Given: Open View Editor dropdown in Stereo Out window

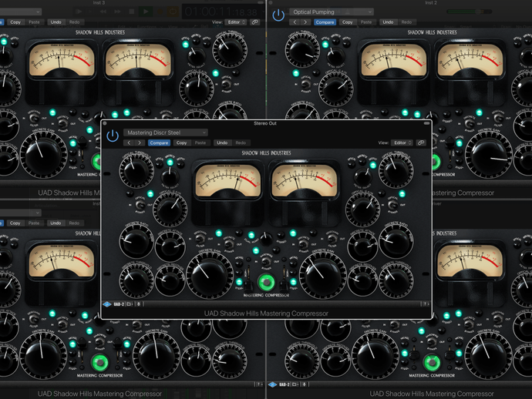Looking at the screenshot, I should click(402, 142).
